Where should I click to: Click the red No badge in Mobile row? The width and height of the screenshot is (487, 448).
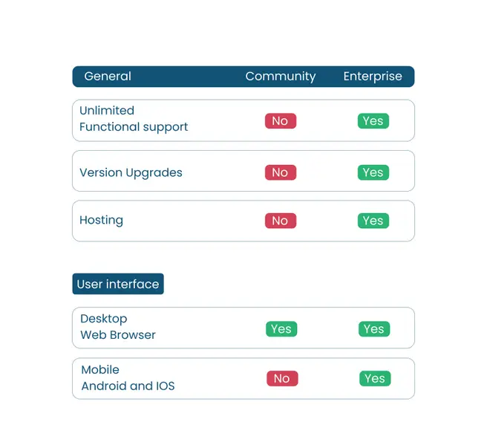(282, 379)
